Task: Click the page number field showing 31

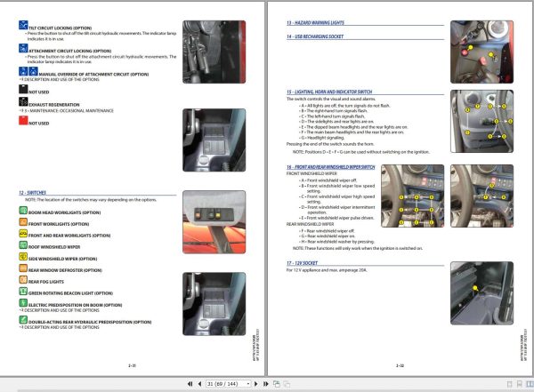Action: [225, 384]
